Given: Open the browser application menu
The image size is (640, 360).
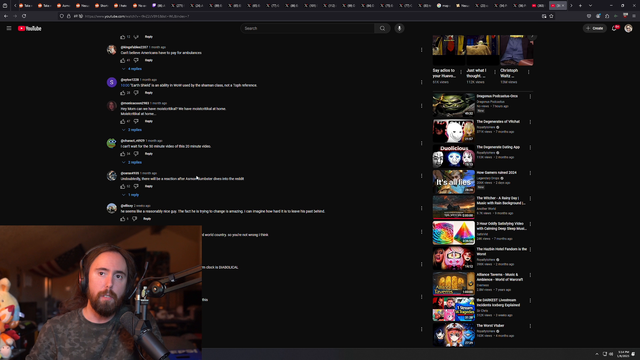Looking at the screenshot, I should point(634,16).
